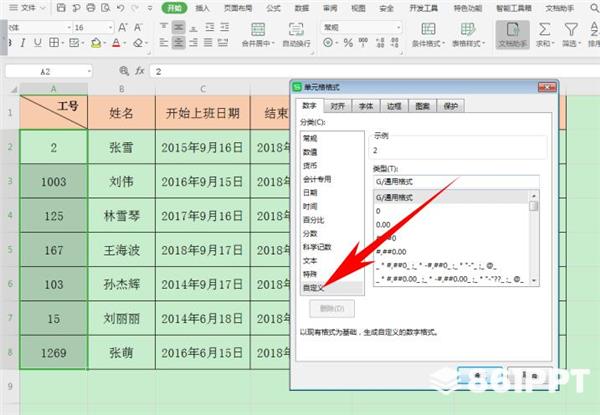600x415 pixels.
Task: Align text left horizontally
Action: tap(164, 42)
